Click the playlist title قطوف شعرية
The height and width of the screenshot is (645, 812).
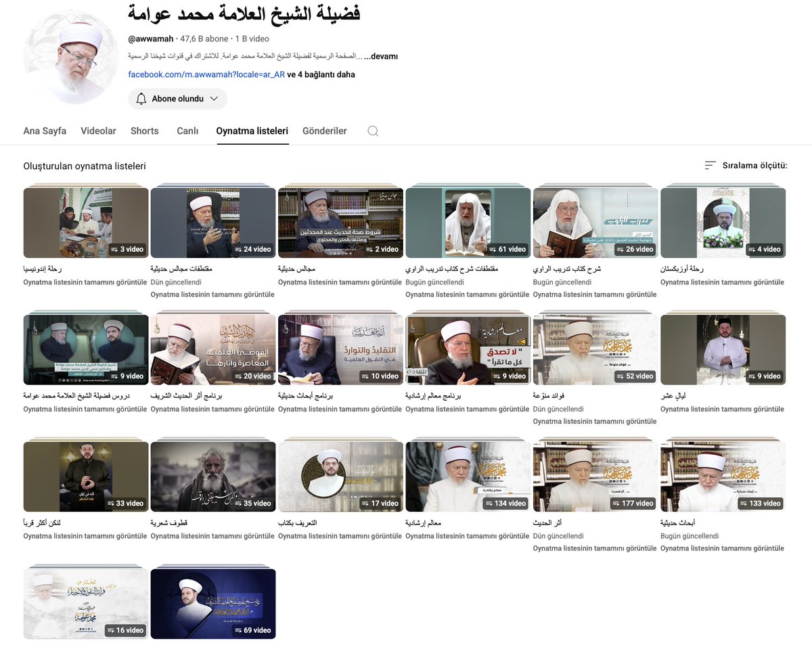coord(169,522)
